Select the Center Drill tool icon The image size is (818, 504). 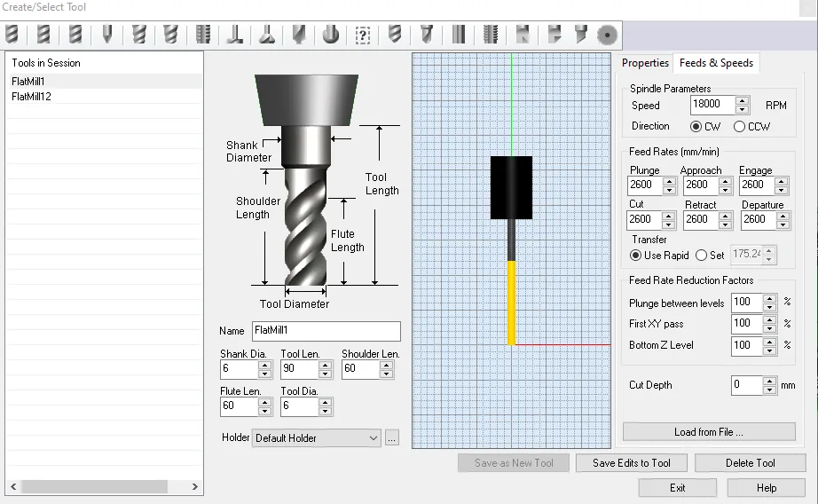427,35
